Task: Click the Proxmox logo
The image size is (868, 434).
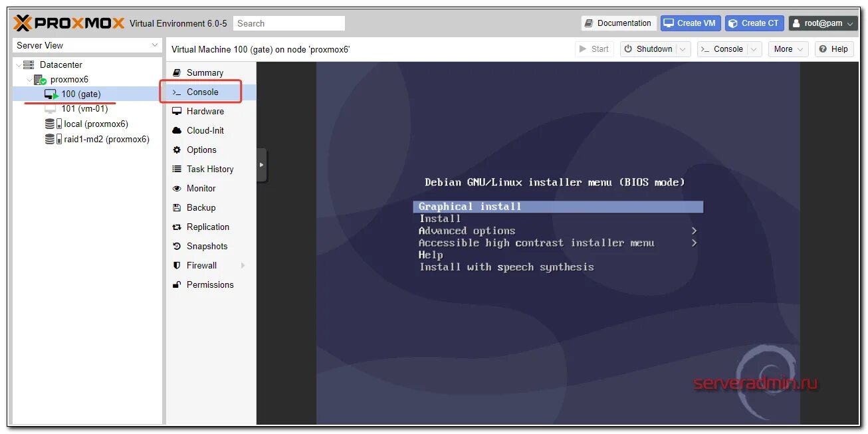Action: [68, 23]
